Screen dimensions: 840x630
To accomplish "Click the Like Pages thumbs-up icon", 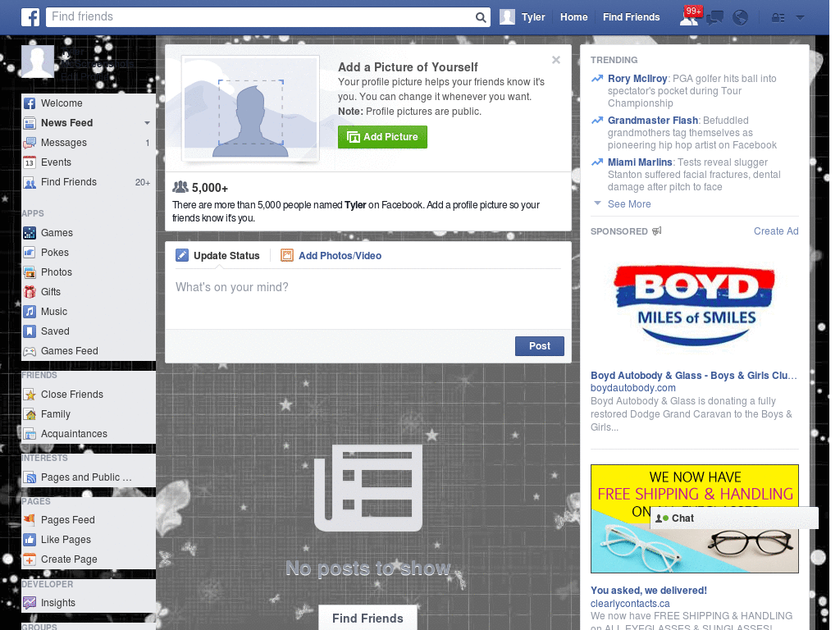I will coord(30,540).
